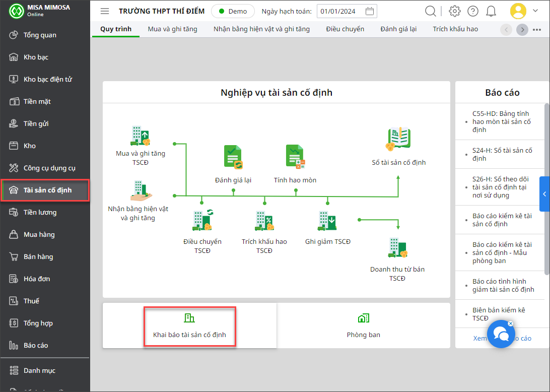Expand the blue side panel arrow

coord(544,194)
